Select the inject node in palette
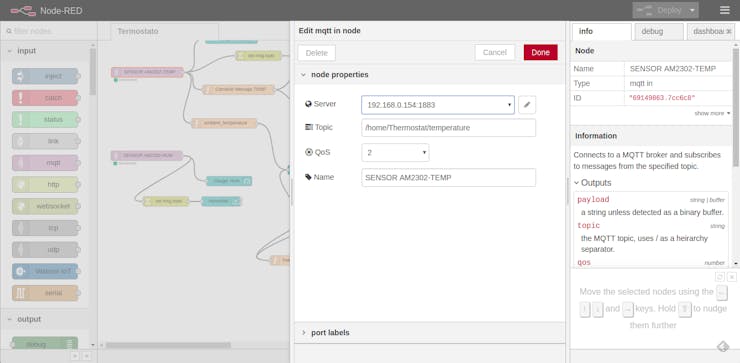 pyautogui.click(x=46, y=76)
